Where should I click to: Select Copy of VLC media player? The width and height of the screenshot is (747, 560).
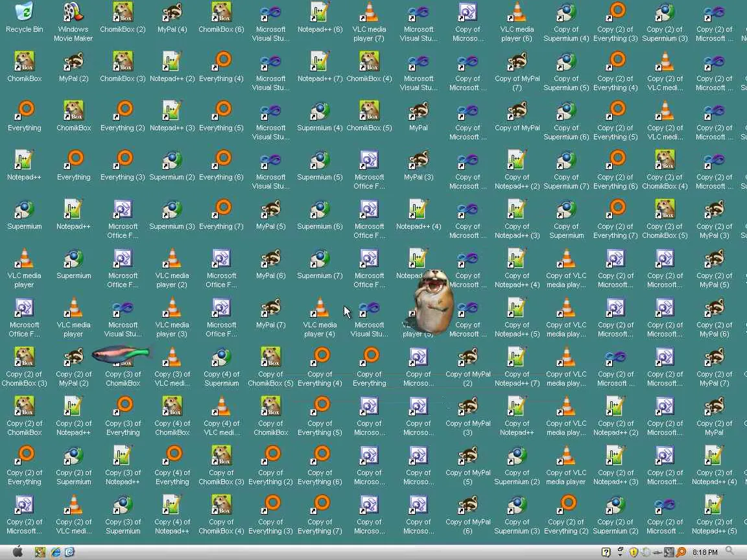click(x=567, y=466)
